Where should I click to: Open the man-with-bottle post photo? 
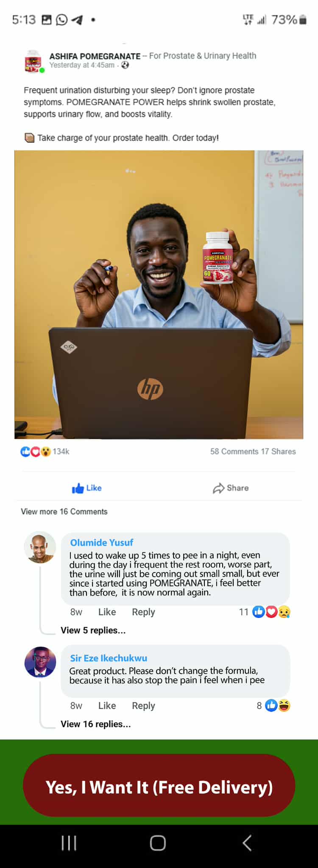coord(159,295)
